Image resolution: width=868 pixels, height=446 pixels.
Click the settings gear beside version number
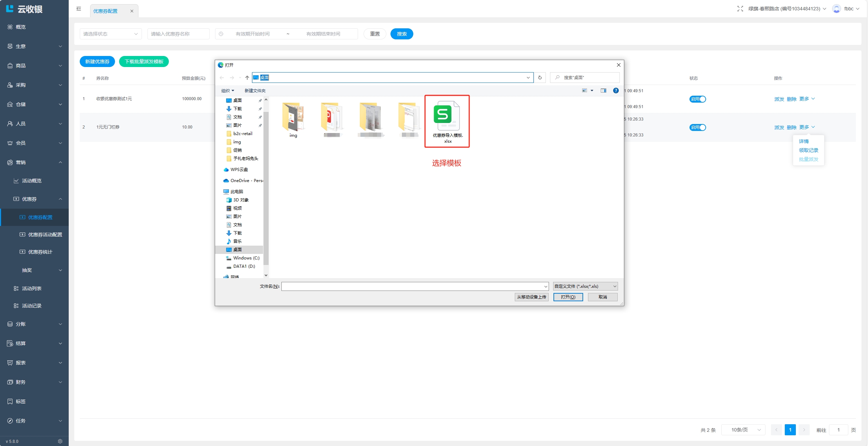(60, 441)
